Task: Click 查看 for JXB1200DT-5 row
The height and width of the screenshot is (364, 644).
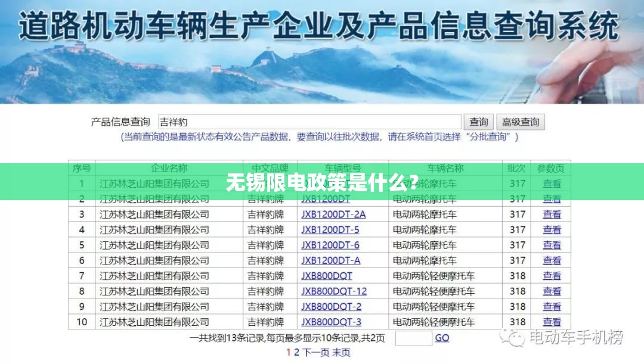Action: coord(552,230)
